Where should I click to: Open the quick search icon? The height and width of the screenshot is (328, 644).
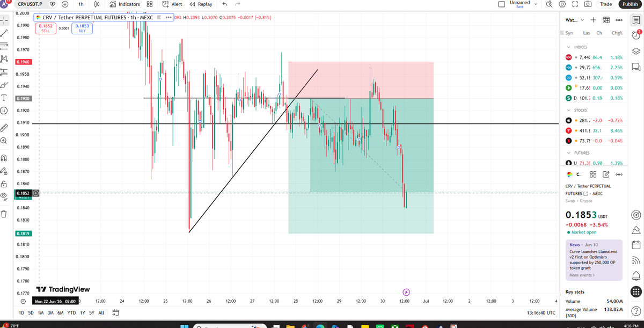pos(549,4)
